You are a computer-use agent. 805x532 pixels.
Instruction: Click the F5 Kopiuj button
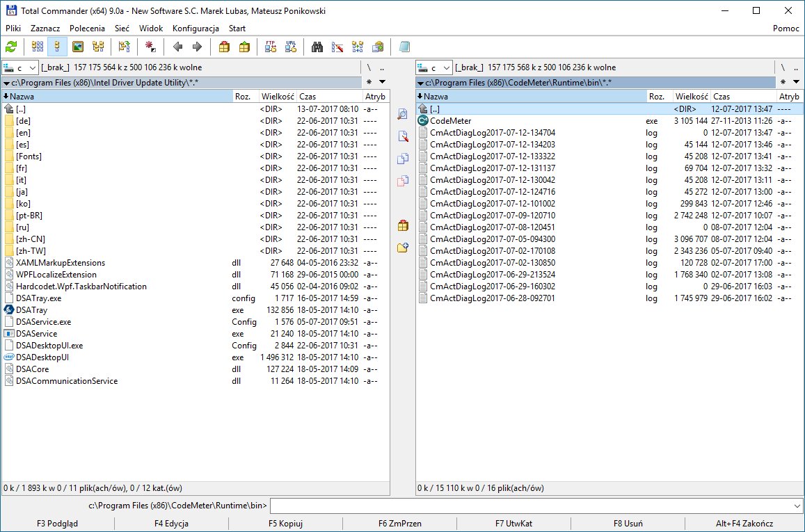tap(285, 523)
